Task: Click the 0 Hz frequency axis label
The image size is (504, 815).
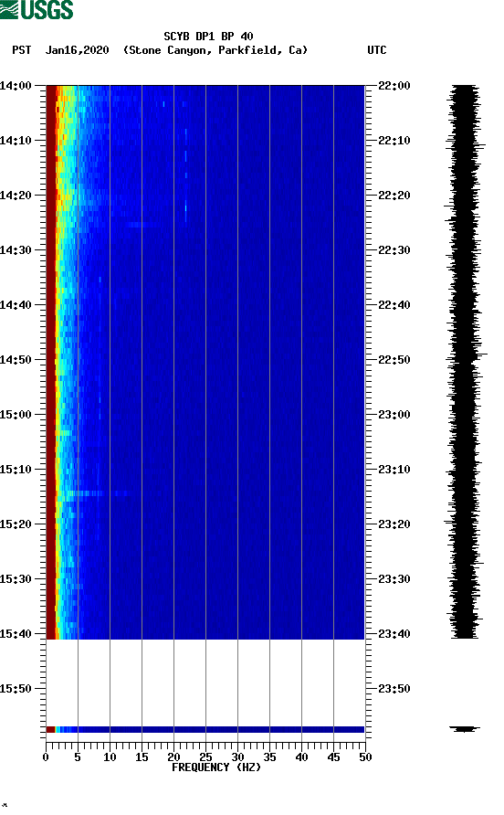Action: click(x=46, y=757)
